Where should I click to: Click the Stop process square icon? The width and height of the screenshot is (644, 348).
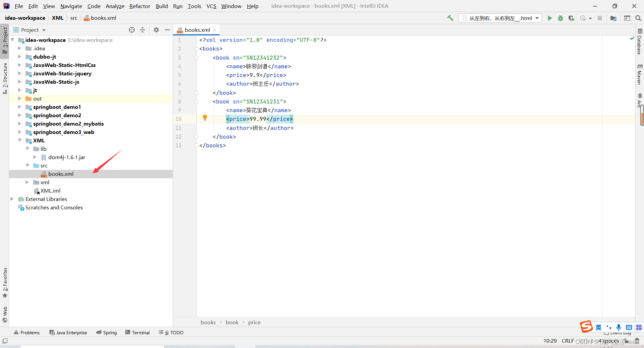pyautogui.click(x=600, y=18)
